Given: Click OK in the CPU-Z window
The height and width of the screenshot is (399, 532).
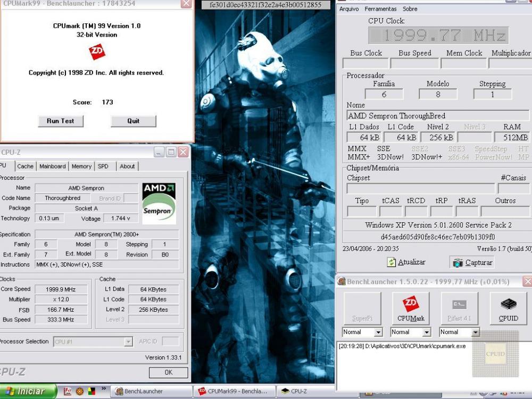Looking at the screenshot, I should (x=168, y=372).
